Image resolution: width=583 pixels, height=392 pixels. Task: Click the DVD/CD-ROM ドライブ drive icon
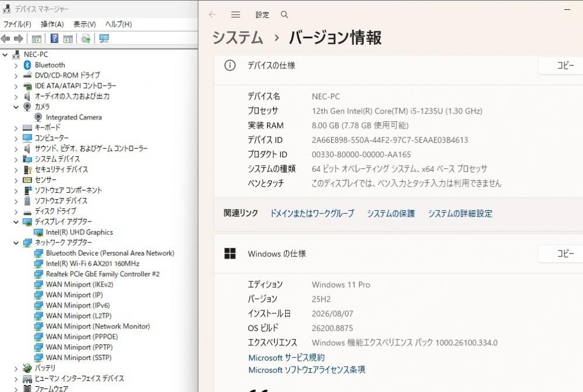(27, 75)
